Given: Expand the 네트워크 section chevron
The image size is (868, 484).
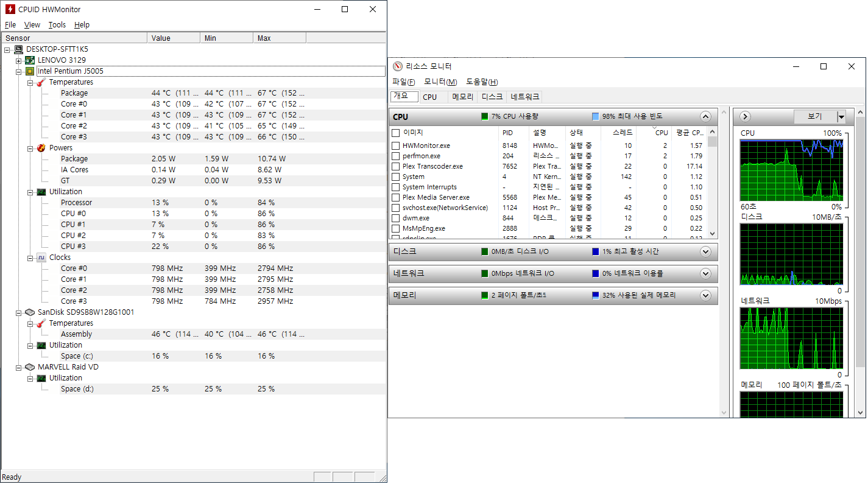Looking at the screenshot, I should click(705, 273).
